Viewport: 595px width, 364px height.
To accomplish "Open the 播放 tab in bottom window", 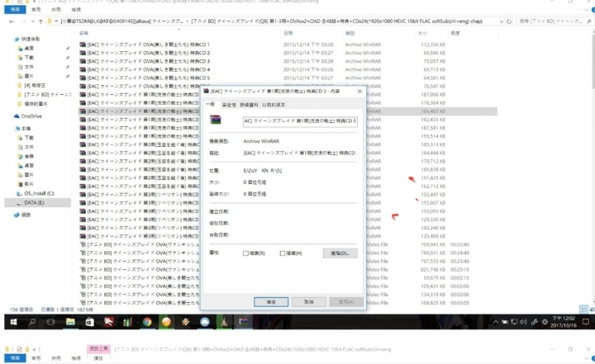I will point(98,358).
